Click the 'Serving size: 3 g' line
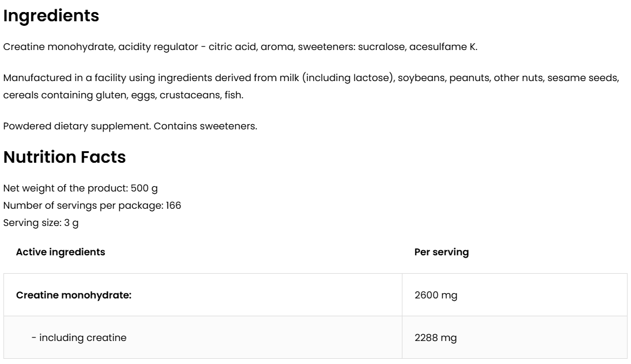This screenshot has width=631, height=364. click(41, 223)
